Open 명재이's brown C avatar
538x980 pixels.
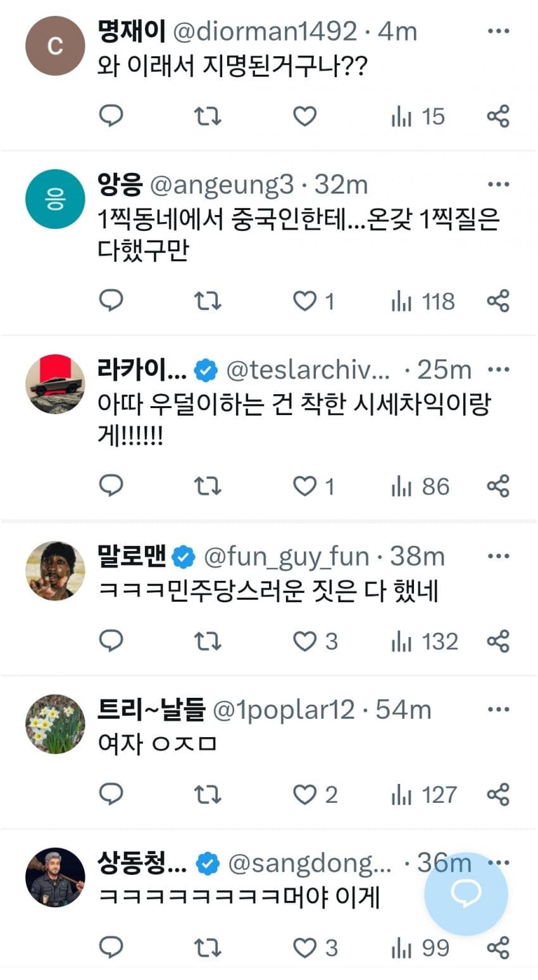[55, 46]
